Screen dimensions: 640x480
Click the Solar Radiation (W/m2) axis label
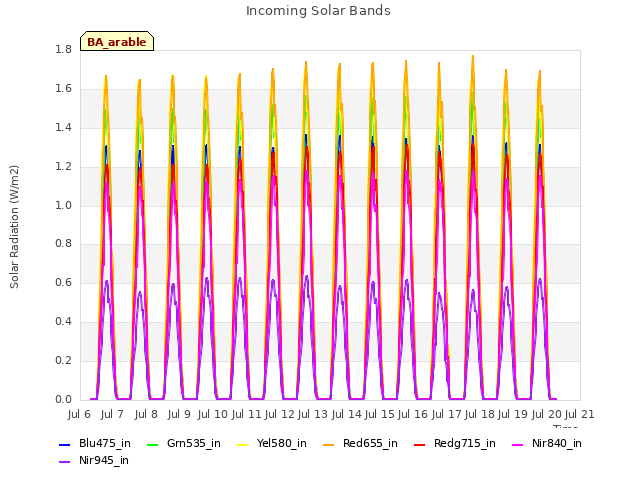(x=14, y=227)
